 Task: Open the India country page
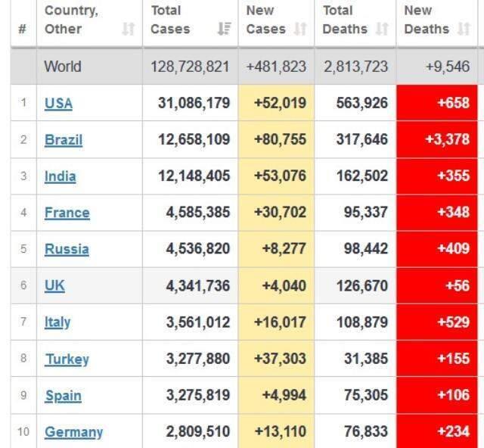(x=60, y=176)
